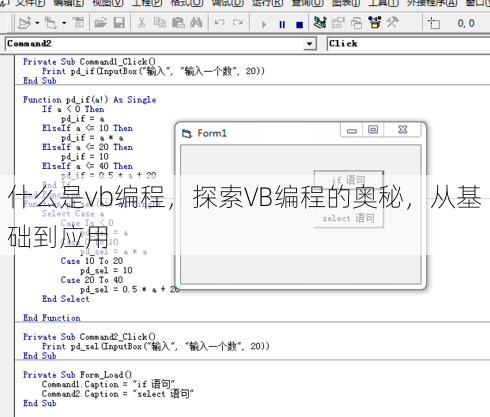Click the 'Command2.Caption = "select 语句"' line
This screenshot has height=417, width=490.
118,394
